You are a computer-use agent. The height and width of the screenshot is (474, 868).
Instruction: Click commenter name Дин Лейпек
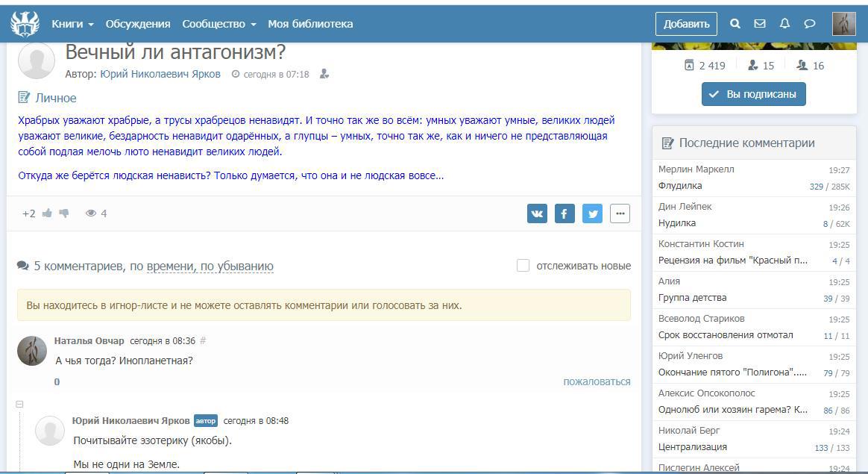click(x=685, y=206)
